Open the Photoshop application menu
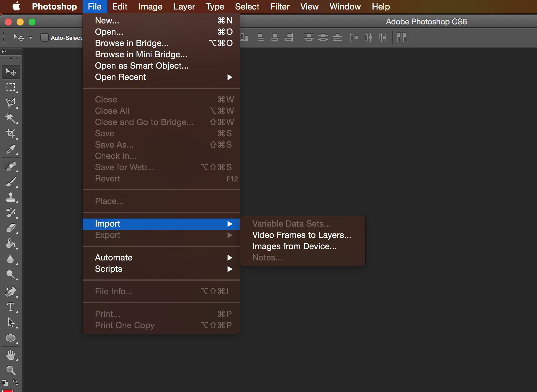 click(x=54, y=7)
